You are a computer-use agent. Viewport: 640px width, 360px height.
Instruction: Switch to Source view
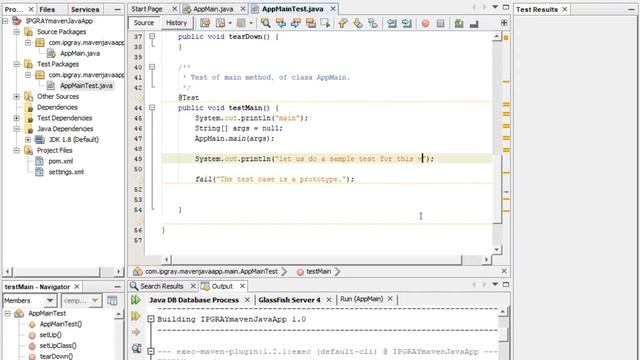click(x=144, y=23)
